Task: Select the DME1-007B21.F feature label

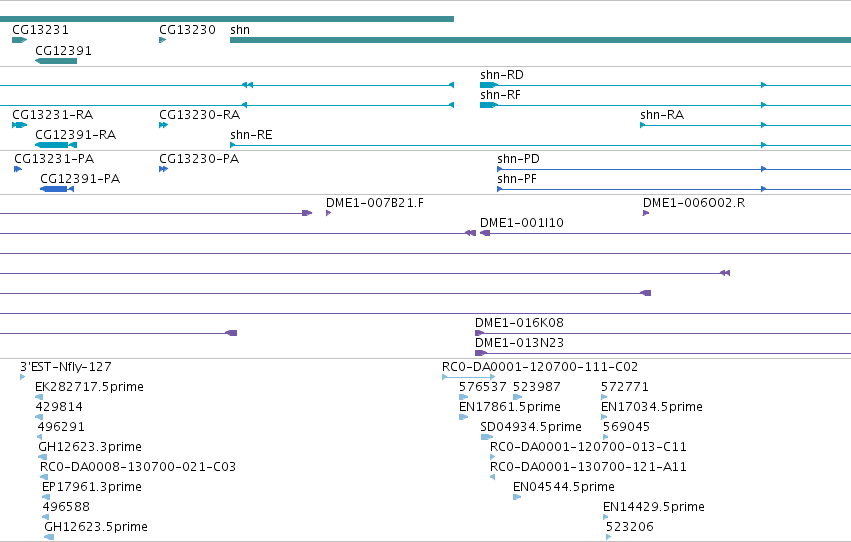Action: [x=374, y=203]
